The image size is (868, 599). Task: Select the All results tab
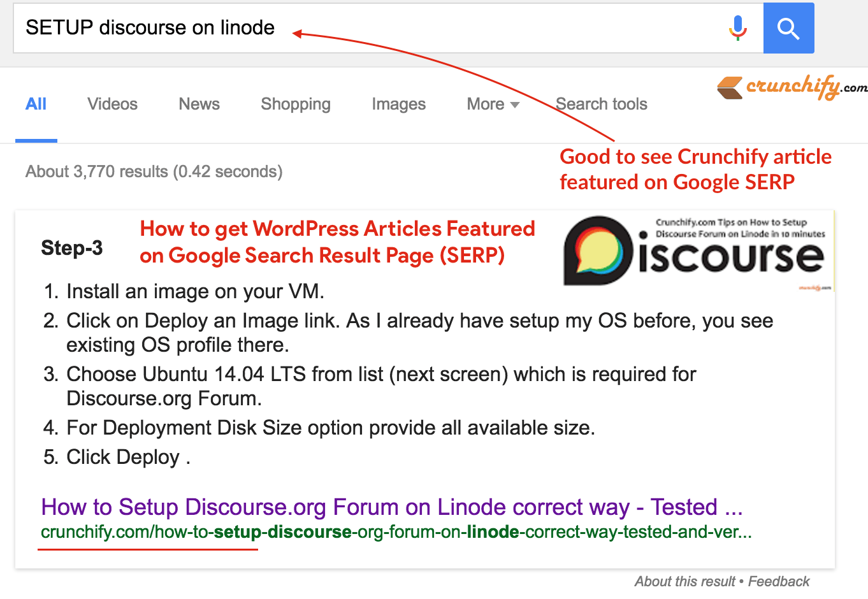(36, 104)
